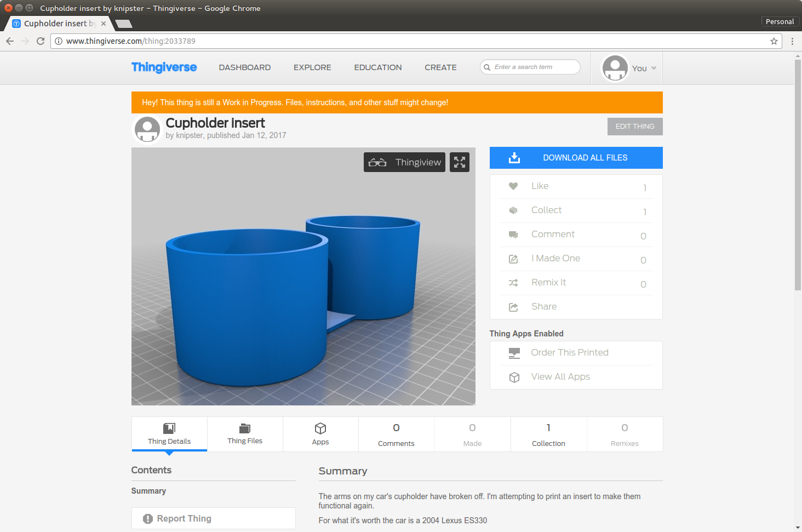The height and width of the screenshot is (532, 802).
Task: Click the Thingiverse logo
Action: pyautogui.click(x=164, y=67)
